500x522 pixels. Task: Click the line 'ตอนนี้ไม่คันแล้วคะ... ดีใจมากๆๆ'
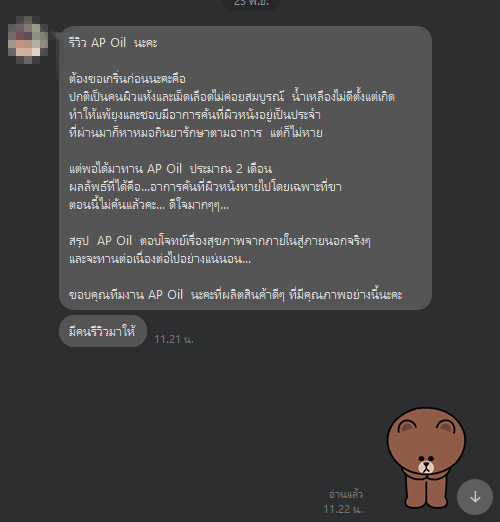149,205
